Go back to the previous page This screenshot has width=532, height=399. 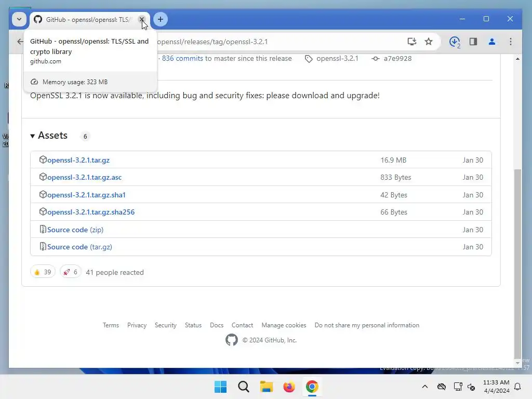point(20,42)
